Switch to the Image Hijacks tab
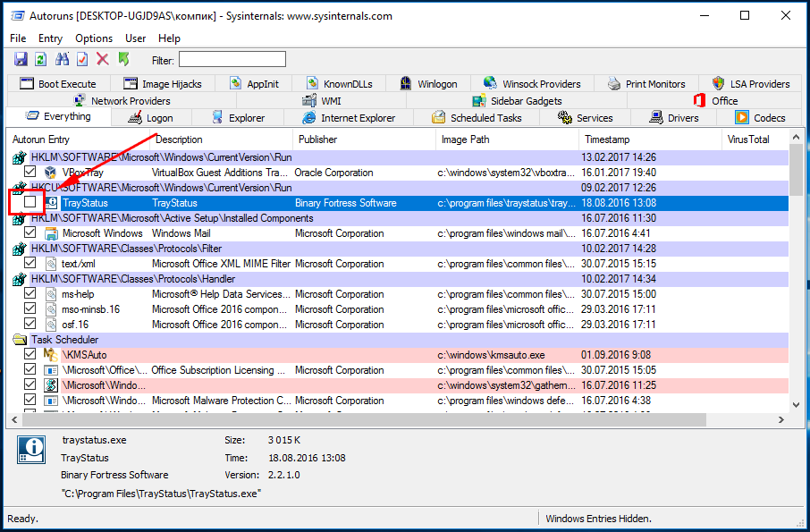Viewport: 810px width, 532px height. 163,84
